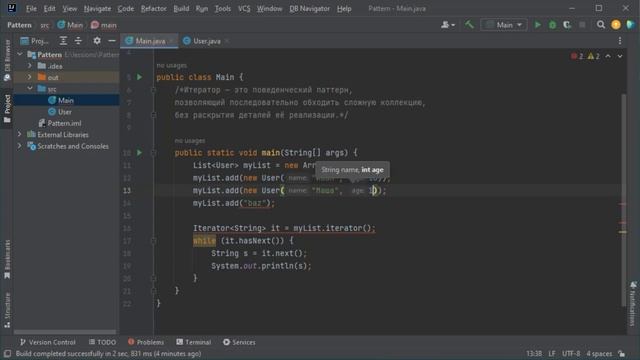Collapse the Pattern project root node
Screen dimensions: 640x360
tap(20, 54)
